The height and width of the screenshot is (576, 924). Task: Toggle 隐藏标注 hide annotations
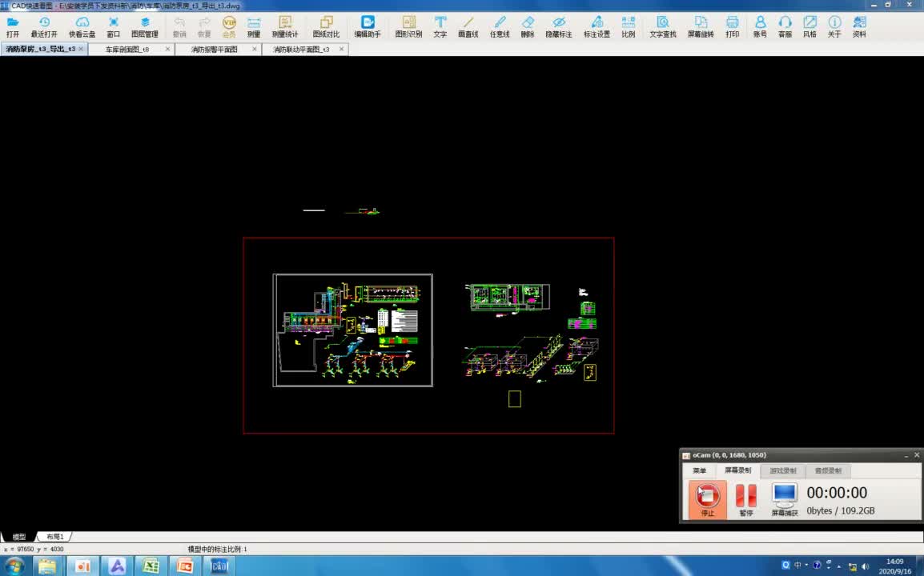559,27
